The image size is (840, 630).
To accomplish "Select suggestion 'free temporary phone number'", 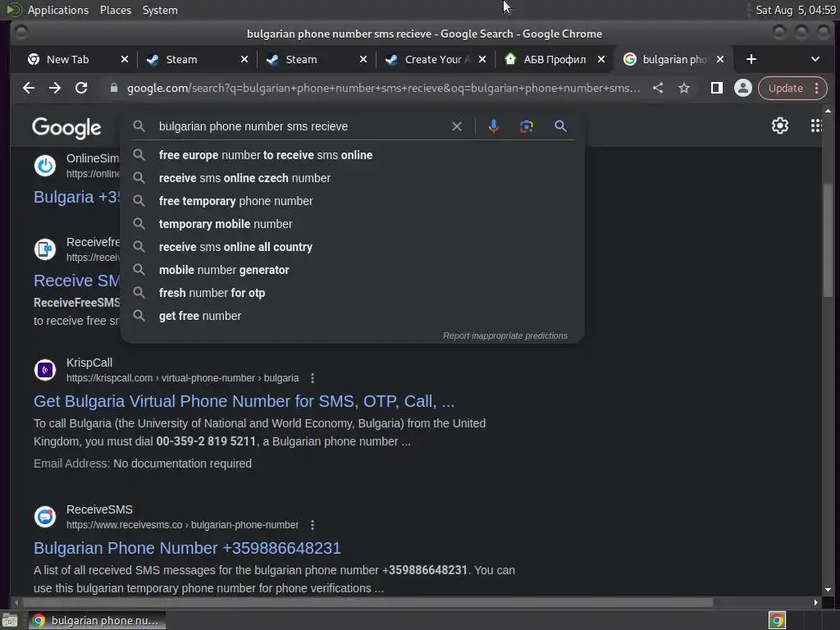I will (x=353, y=201).
